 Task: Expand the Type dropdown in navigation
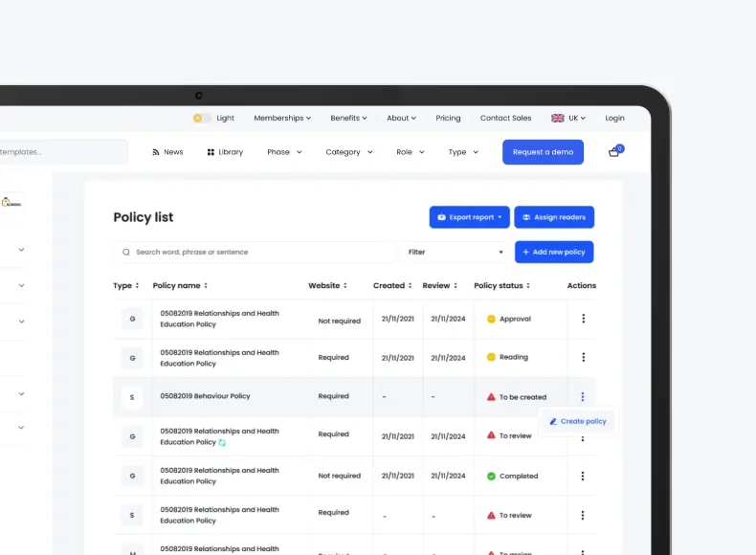[463, 152]
